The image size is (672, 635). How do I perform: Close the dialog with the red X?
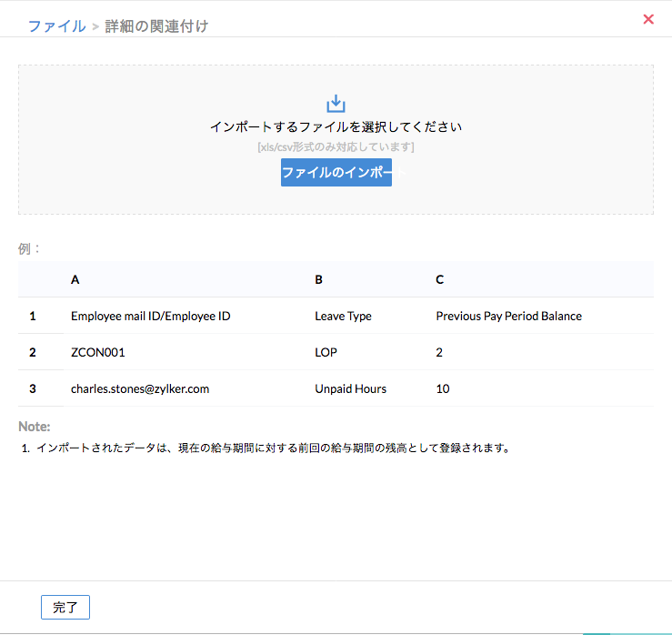[648, 19]
